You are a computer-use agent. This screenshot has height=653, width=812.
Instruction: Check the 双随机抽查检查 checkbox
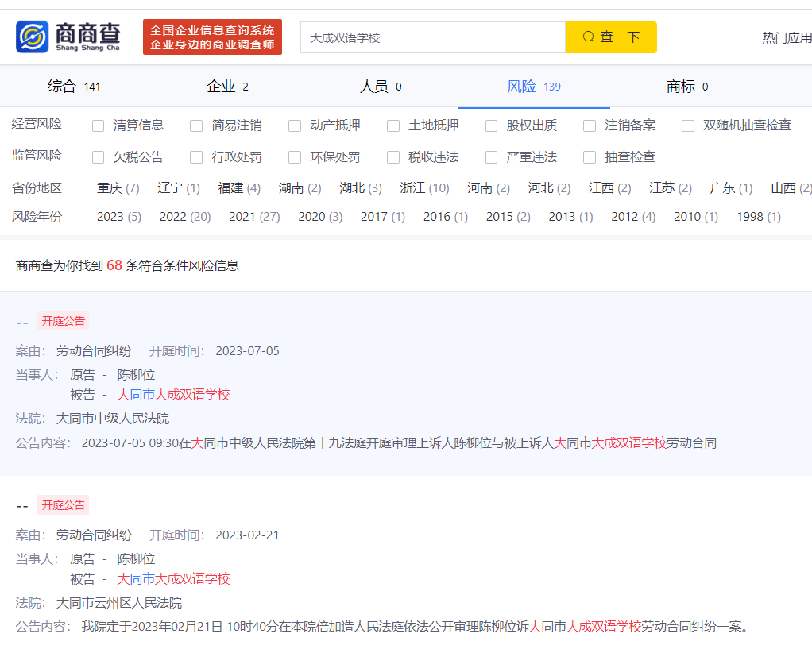[688, 126]
